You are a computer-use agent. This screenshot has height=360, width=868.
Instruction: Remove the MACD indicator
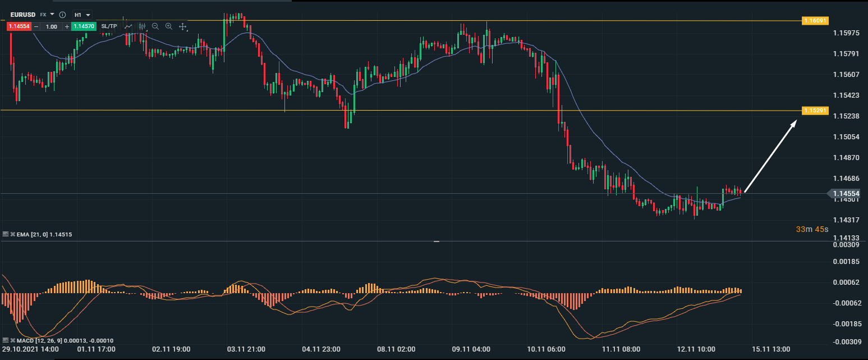(x=12, y=340)
